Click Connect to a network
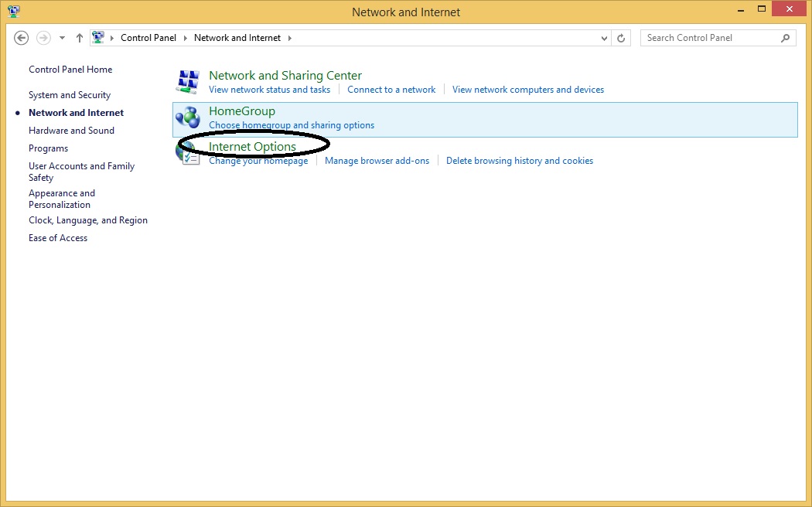 [x=391, y=90]
